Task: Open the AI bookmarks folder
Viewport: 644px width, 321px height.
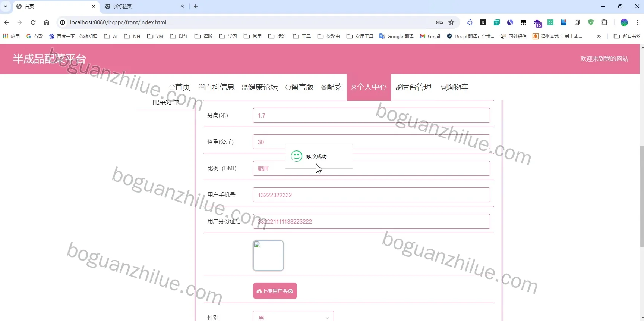Action: click(x=111, y=36)
